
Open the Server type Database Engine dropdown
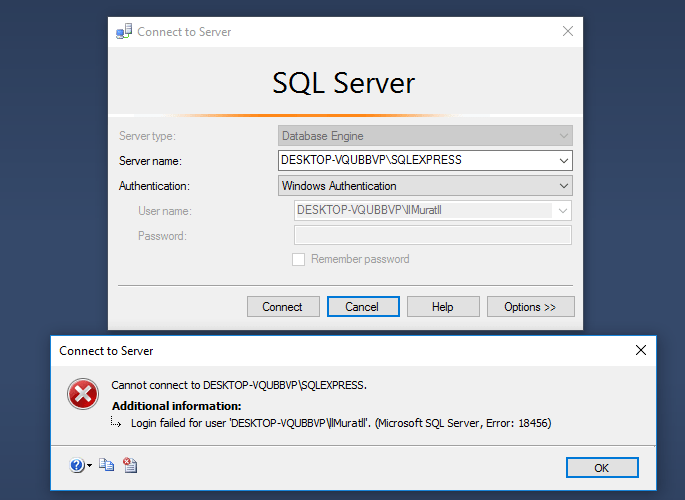(x=425, y=136)
